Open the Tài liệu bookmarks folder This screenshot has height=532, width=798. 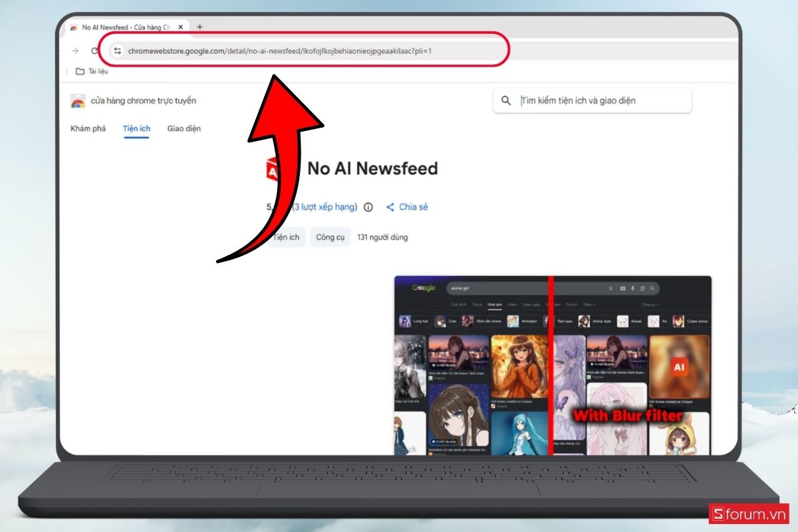point(92,71)
